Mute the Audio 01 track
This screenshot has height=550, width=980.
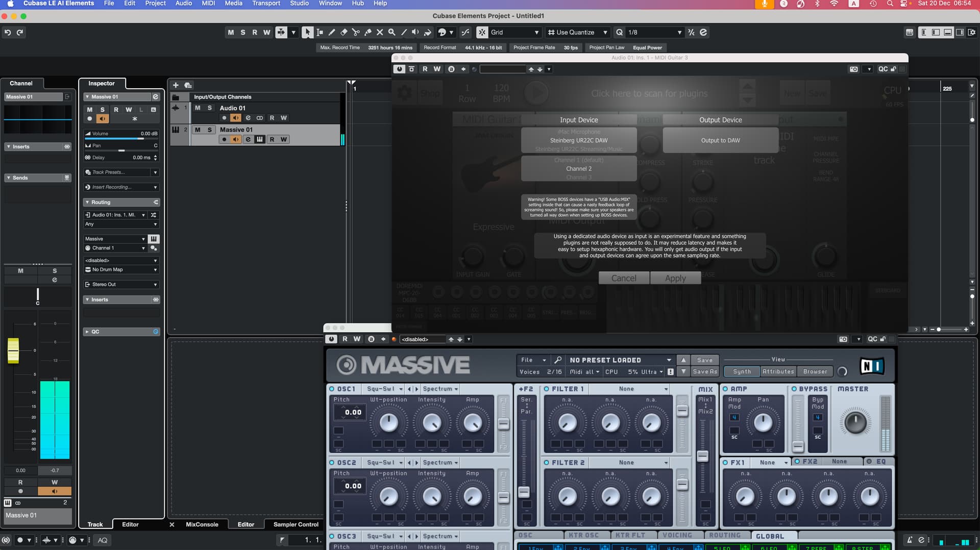coord(198,108)
